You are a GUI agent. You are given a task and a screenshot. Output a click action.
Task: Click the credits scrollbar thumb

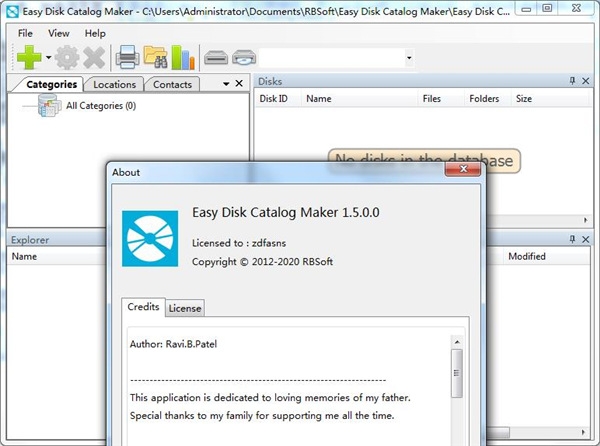[x=457, y=373]
